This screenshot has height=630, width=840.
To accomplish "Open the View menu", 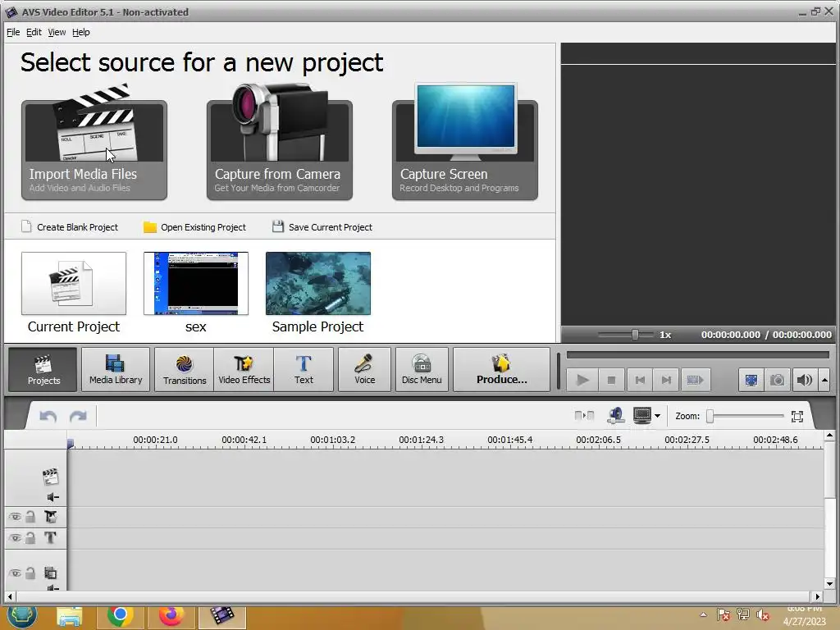I will (57, 32).
